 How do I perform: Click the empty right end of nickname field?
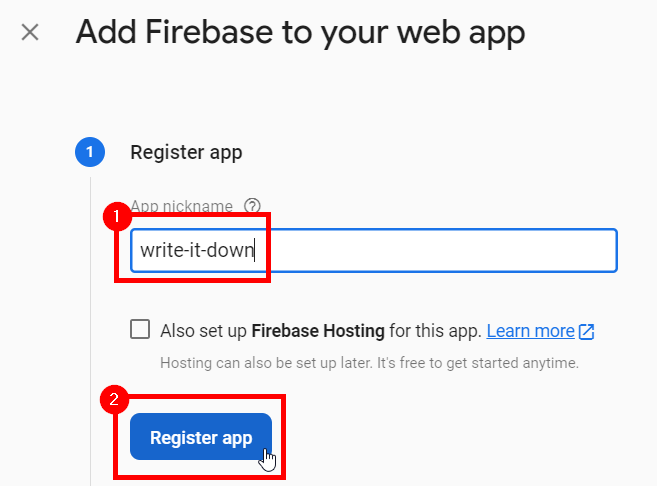pyautogui.click(x=560, y=250)
